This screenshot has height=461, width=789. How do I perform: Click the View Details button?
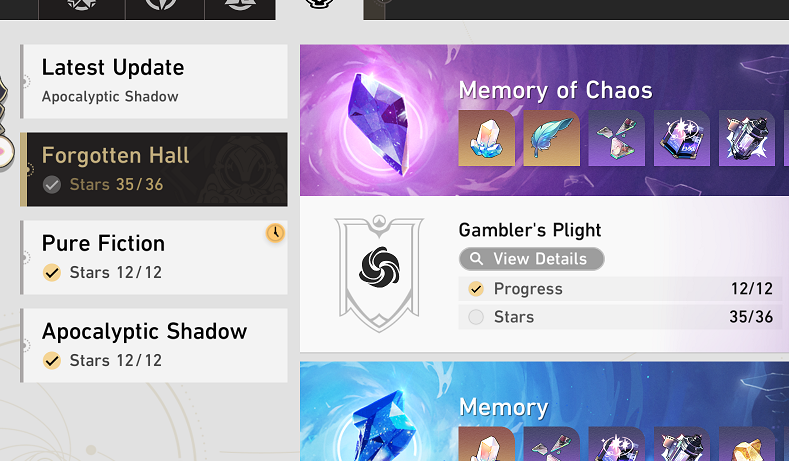pyautogui.click(x=531, y=259)
